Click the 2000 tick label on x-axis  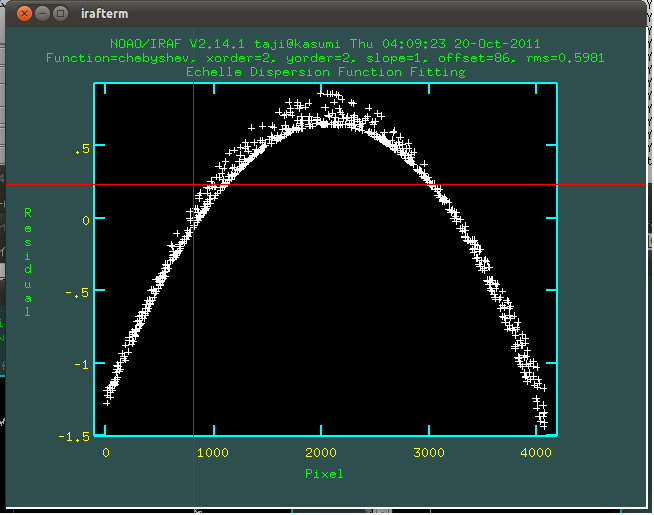point(321,452)
